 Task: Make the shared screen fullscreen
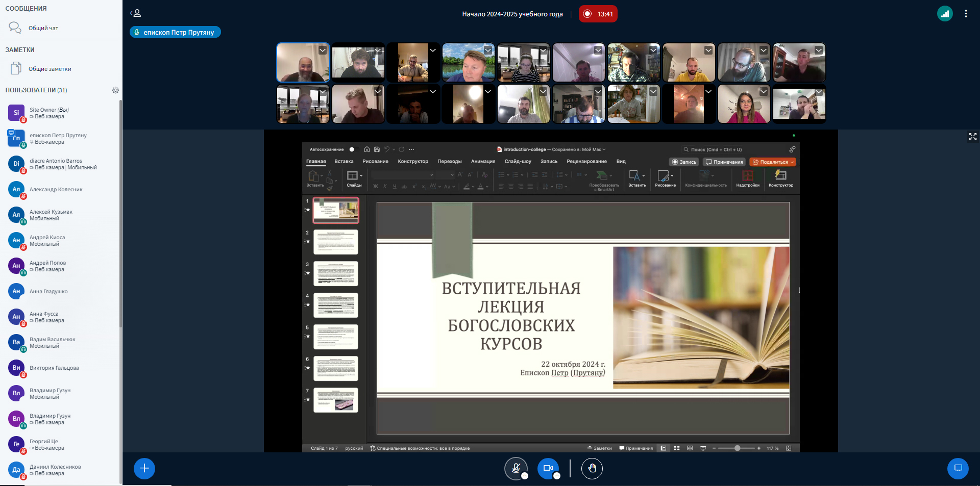coord(972,137)
